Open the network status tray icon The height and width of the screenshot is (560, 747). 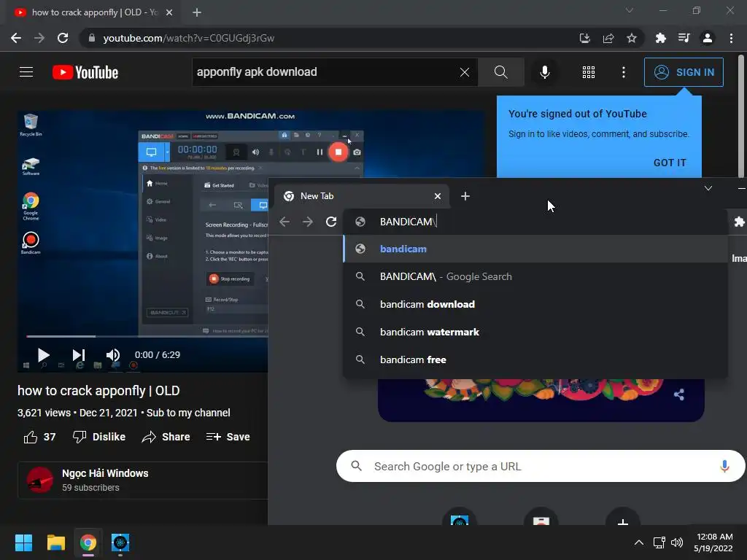click(659, 542)
